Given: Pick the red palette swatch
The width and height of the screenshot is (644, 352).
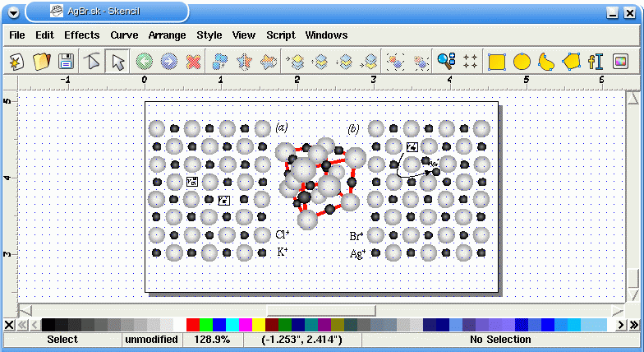Looking at the screenshot, I should click(x=192, y=325).
